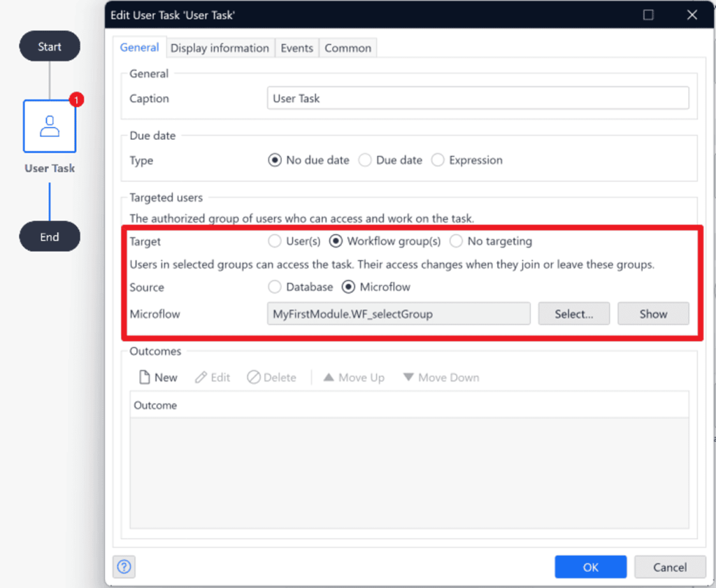Select the Expression due date option
This screenshot has width=716, height=588.
466,160
